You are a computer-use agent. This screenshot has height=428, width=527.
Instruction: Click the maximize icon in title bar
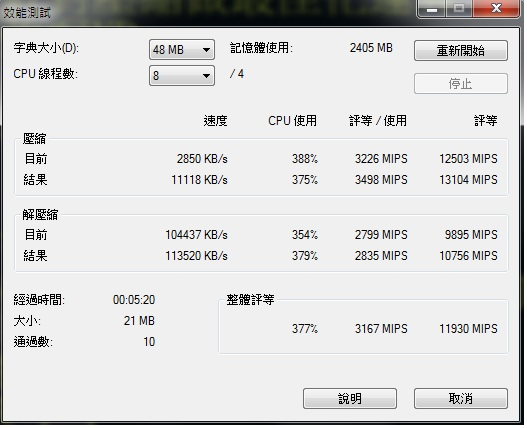pyautogui.click(x=459, y=8)
